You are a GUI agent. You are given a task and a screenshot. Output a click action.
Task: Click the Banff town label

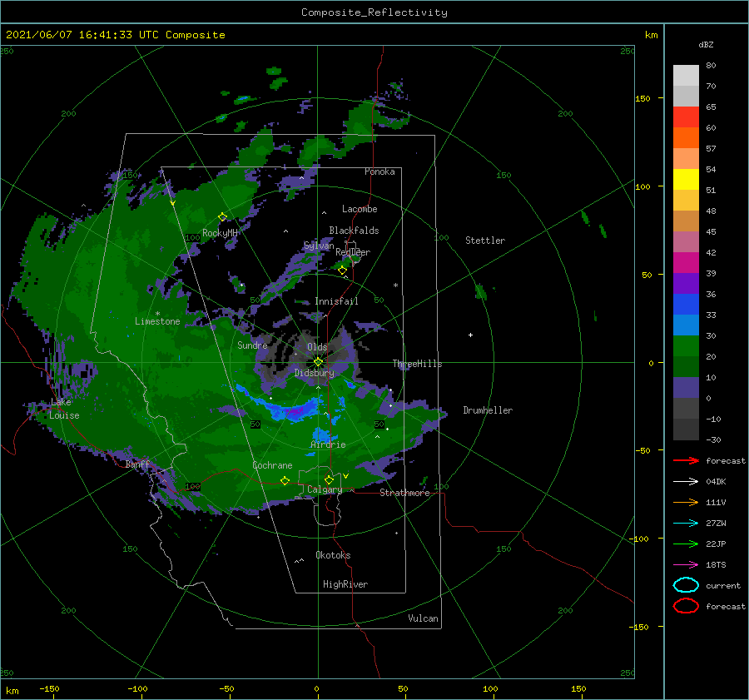pyautogui.click(x=137, y=464)
